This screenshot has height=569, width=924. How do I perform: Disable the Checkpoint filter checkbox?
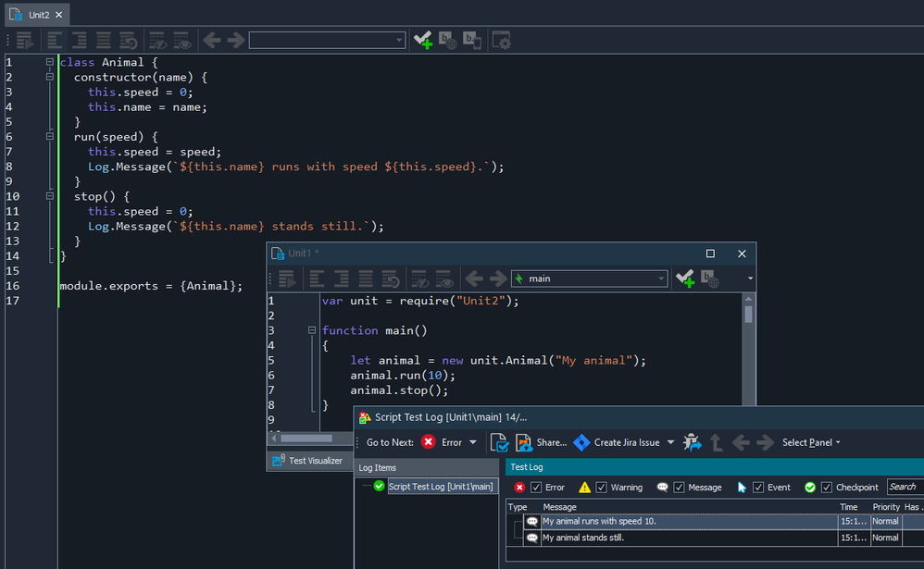(x=828, y=488)
